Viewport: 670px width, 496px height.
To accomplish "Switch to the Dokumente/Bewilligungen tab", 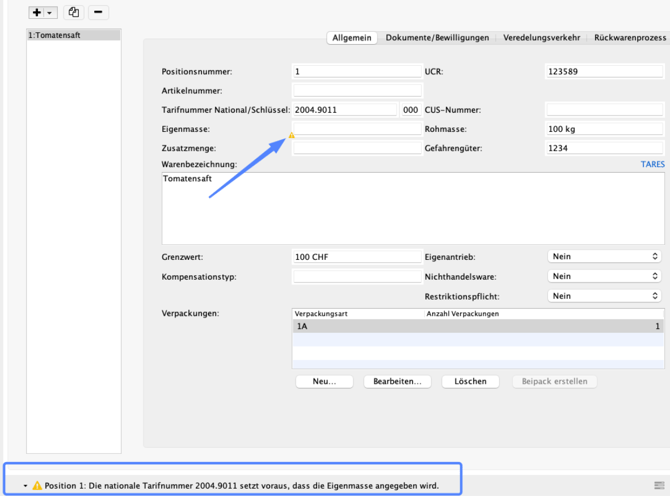I will click(x=437, y=38).
